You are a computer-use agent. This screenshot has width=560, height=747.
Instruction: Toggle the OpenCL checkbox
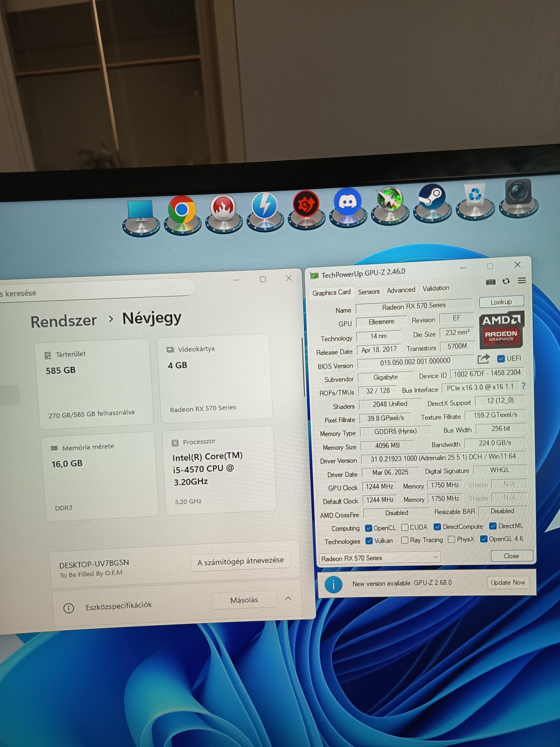[x=368, y=528]
